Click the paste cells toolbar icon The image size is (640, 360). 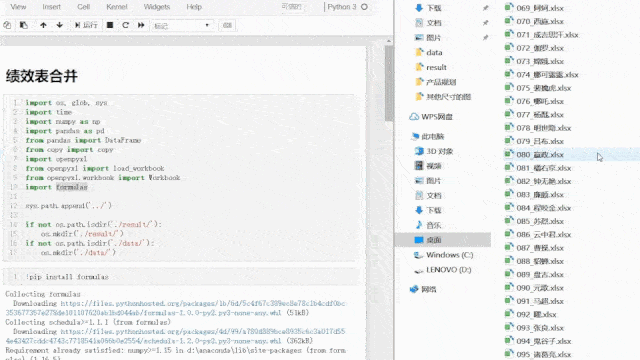pos(24,25)
